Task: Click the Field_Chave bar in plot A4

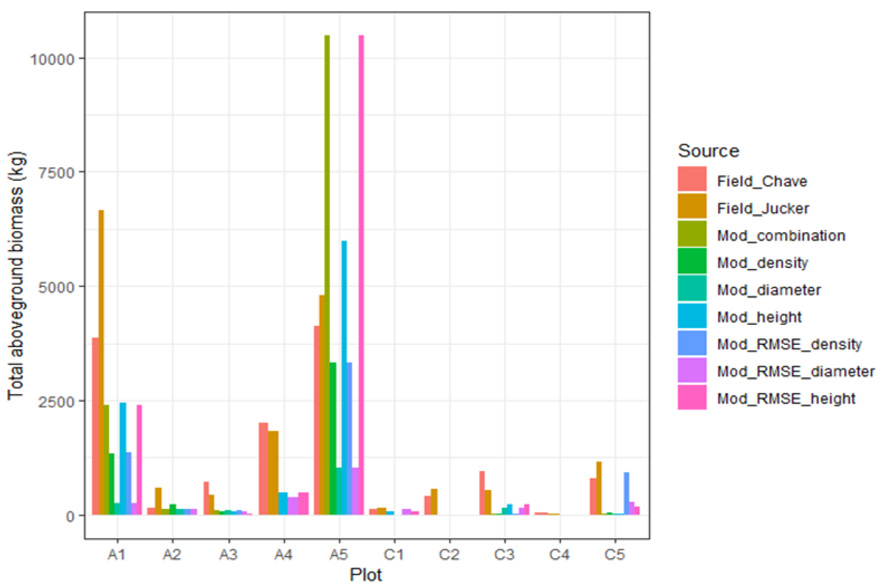Action: (x=263, y=469)
